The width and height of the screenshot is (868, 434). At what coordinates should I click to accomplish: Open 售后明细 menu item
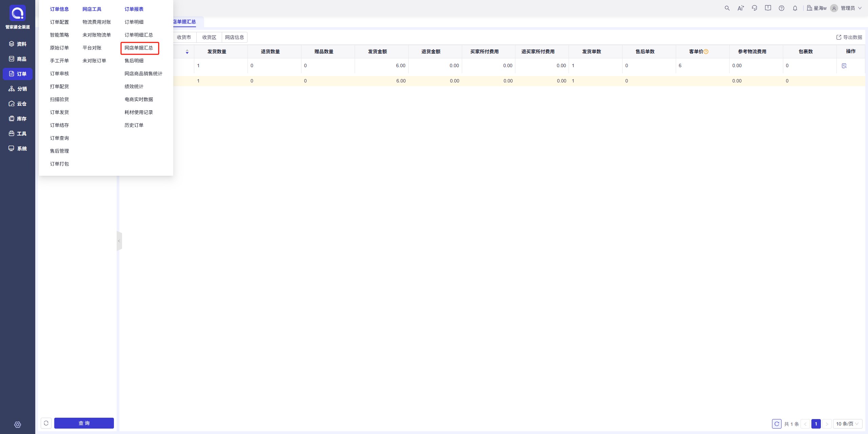[x=134, y=61]
